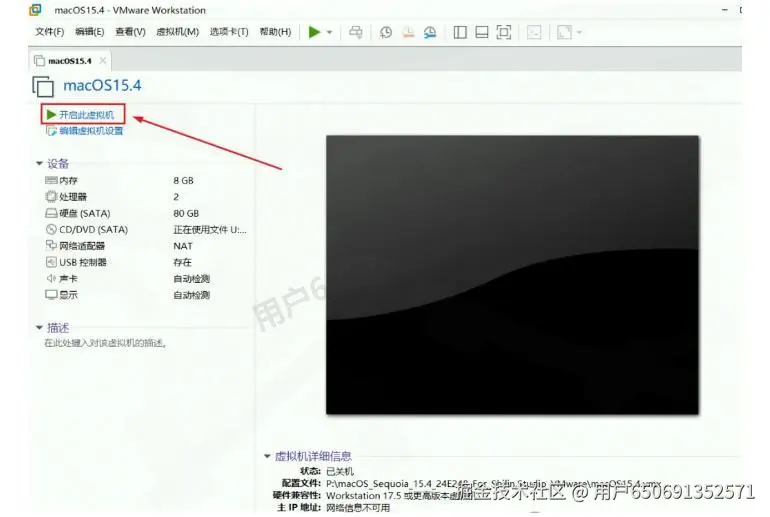The image size is (770, 517).
Task: Open the 虚拟机(M) menu
Action: pyautogui.click(x=177, y=32)
